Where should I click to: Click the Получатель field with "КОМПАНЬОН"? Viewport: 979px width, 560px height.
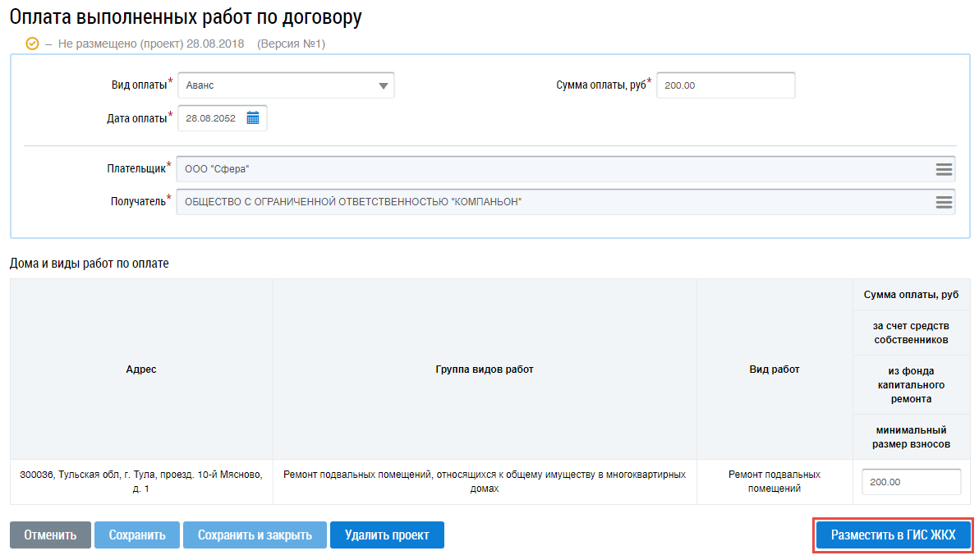click(550, 202)
